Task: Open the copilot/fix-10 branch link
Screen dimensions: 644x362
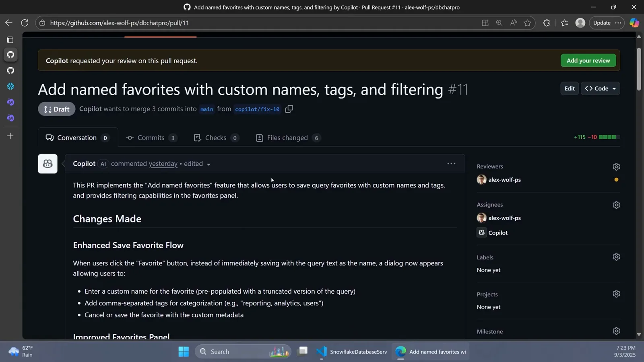Action: point(257,109)
